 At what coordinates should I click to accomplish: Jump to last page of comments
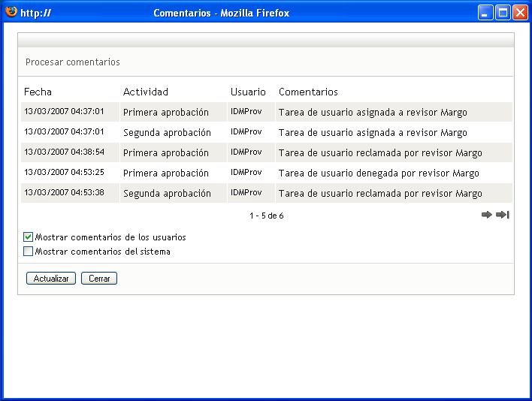tap(503, 215)
